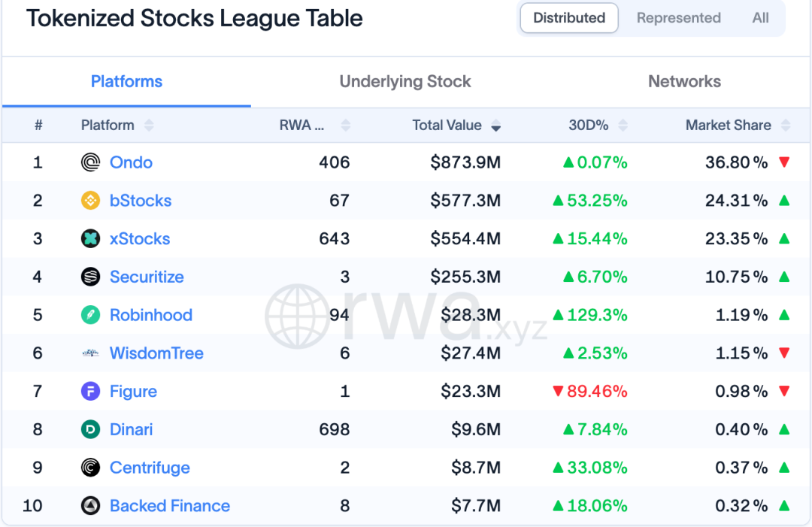This screenshot has height=527, width=812.
Task: Open the WisdomTree platform link
Action: tap(156, 353)
